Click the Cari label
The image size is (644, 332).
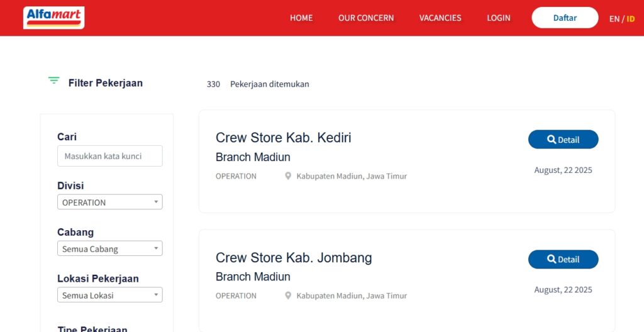67,137
